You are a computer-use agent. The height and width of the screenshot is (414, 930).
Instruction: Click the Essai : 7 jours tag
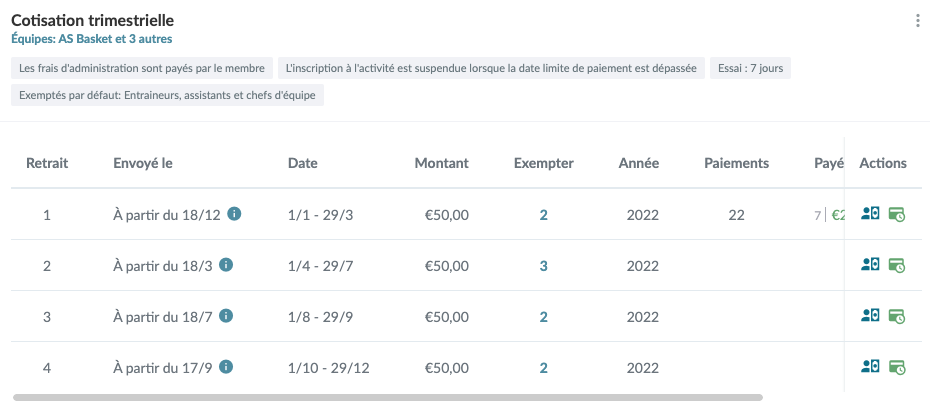click(750, 68)
